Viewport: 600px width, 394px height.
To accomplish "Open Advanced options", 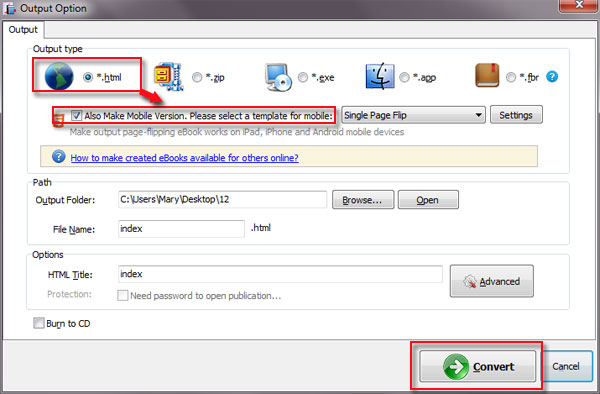I will click(x=492, y=281).
